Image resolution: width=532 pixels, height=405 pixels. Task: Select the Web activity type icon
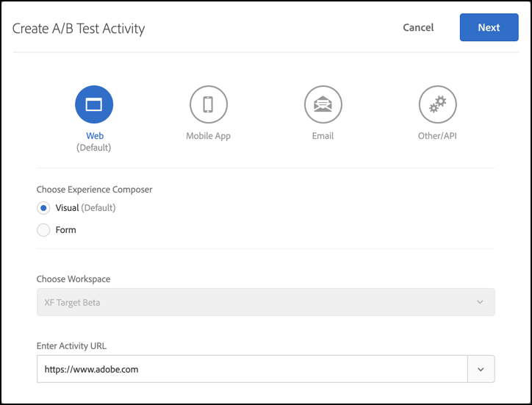[x=94, y=104]
